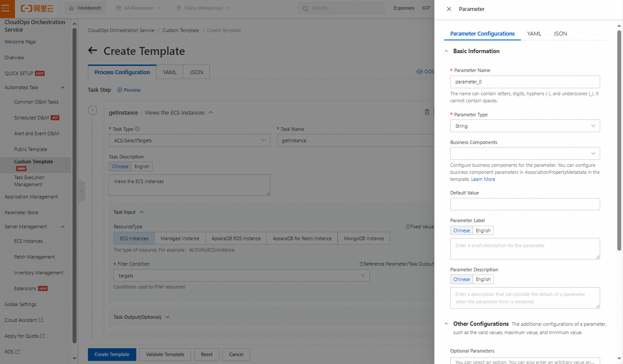Click the Cancel button
The height and width of the screenshot is (364, 623).
236,354
